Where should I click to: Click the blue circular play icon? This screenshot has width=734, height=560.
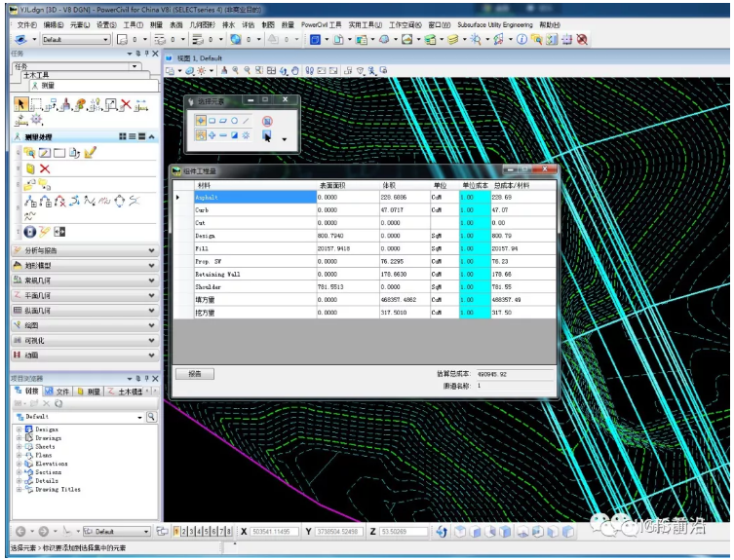30,232
